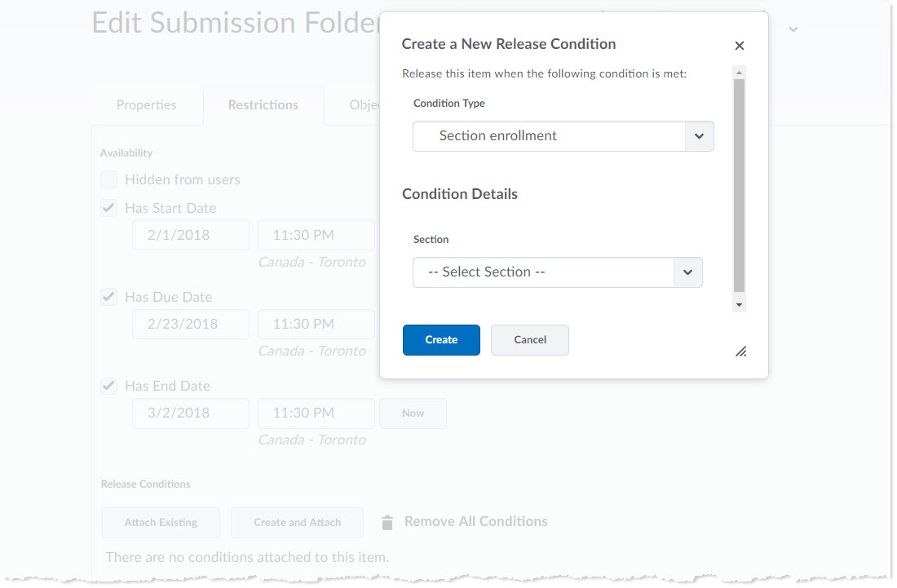Choose the Create and Attach button
The width and height of the screenshot is (897, 588).
click(297, 523)
